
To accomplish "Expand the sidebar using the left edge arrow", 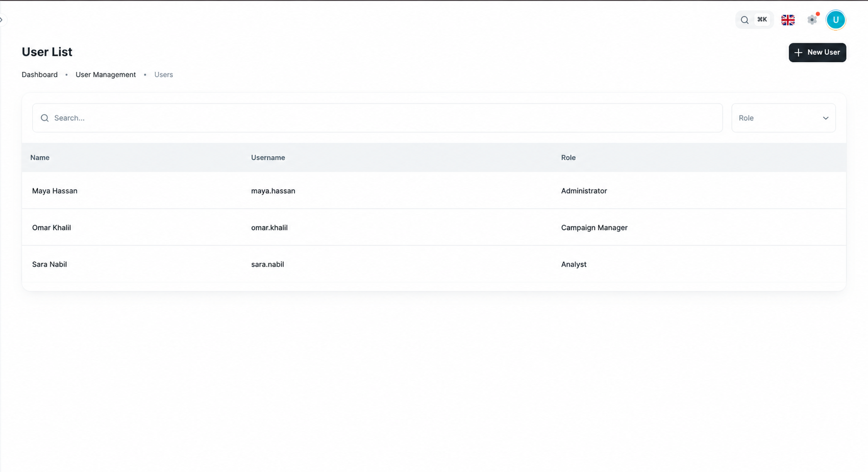I will tap(2, 20).
